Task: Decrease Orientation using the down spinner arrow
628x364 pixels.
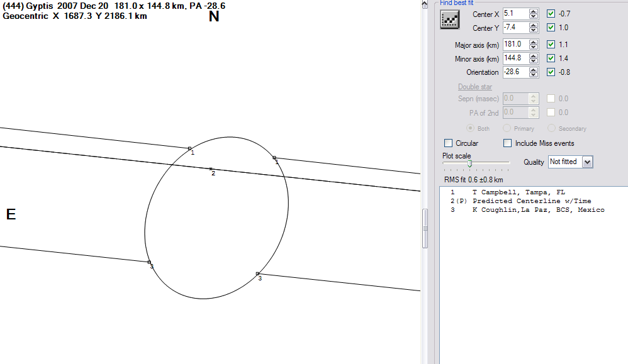Action: pos(533,75)
